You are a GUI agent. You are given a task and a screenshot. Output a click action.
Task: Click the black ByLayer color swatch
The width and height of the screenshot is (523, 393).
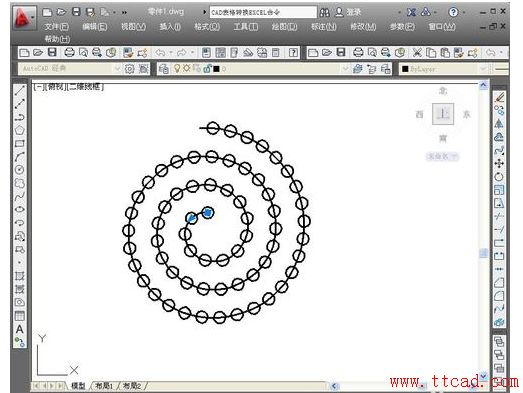405,69
